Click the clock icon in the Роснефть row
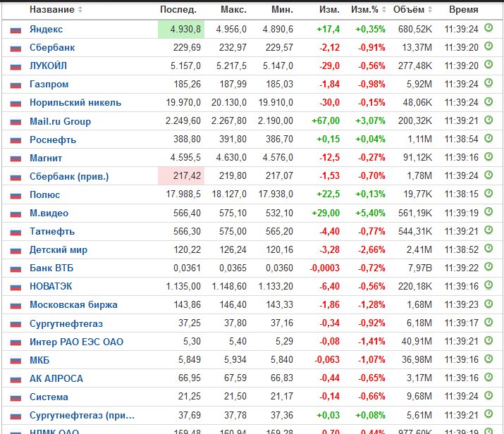Viewport: 504px width, 434px height. 488,138
